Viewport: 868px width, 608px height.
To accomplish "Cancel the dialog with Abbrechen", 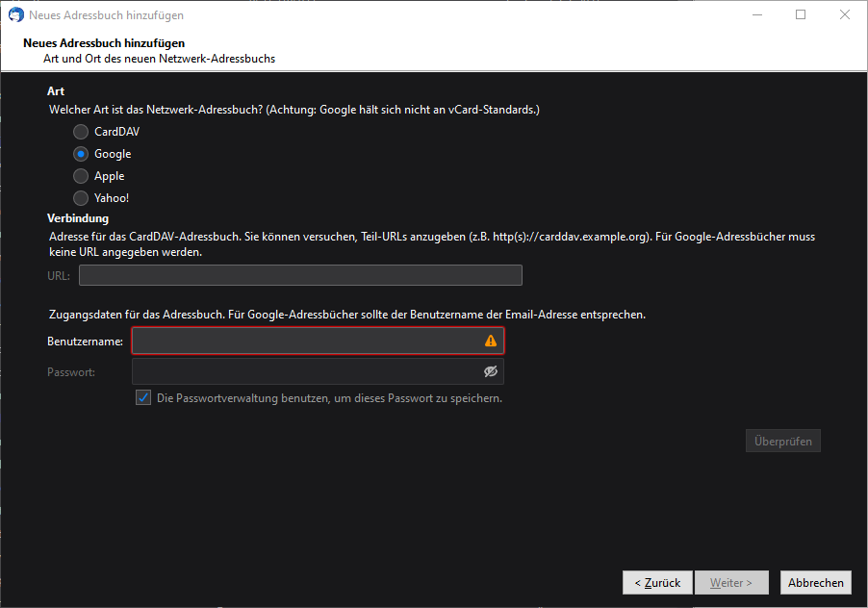I will click(x=815, y=583).
